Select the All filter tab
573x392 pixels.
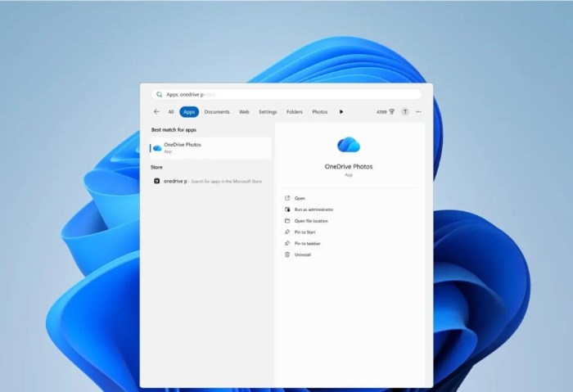pyautogui.click(x=170, y=112)
